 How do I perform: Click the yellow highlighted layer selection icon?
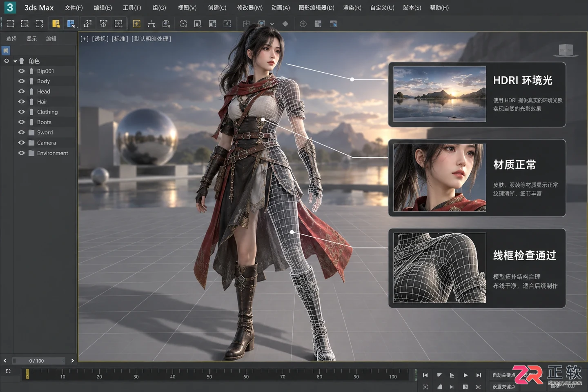coord(56,24)
